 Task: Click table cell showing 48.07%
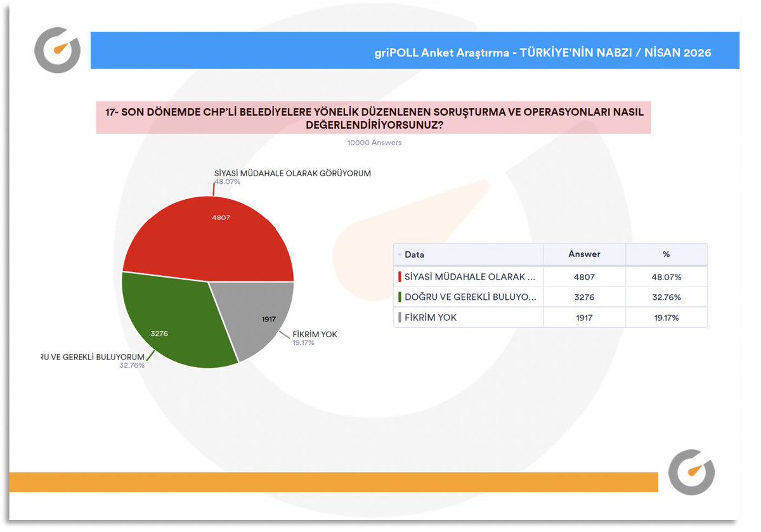point(666,277)
